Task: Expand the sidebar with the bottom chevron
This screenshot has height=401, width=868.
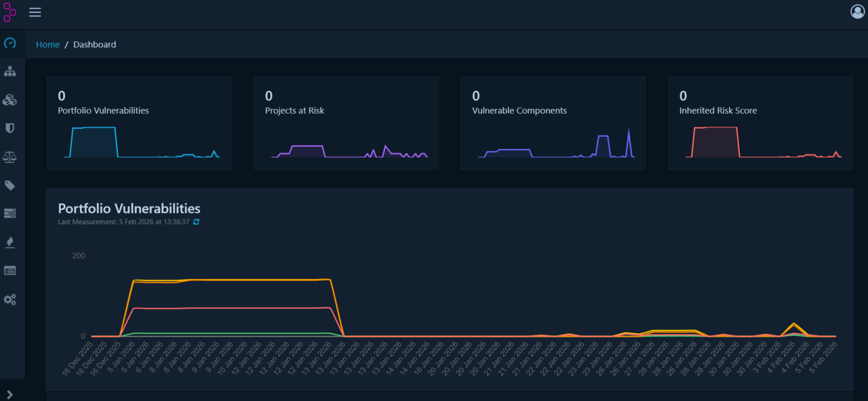Action: pyautogui.click(x=9, y=394)
